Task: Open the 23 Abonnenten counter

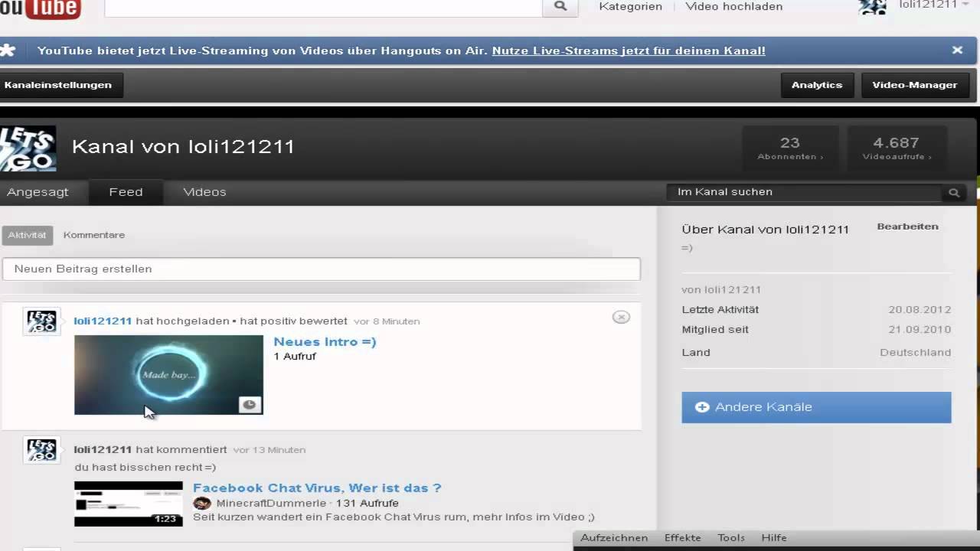Action: [790, 148]
